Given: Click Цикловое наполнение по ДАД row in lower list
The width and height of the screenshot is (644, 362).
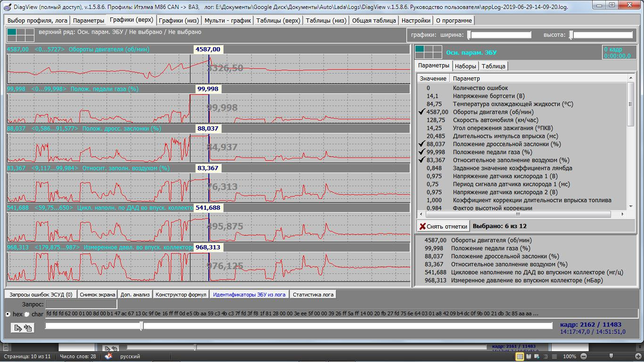Looking at the screenshot, I should point(526,272).
